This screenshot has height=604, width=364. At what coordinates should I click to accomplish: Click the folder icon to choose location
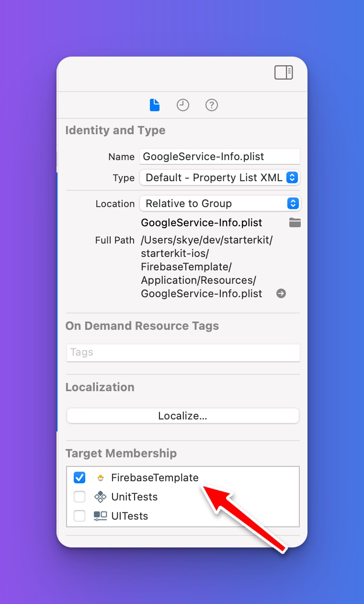[295, 223]
